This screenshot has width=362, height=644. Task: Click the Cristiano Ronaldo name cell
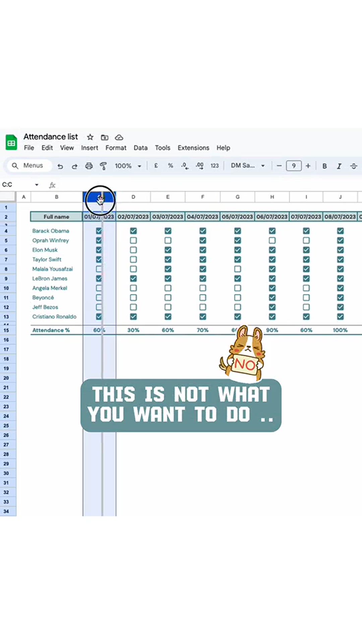pyautogui.click(x=54, y=317)
